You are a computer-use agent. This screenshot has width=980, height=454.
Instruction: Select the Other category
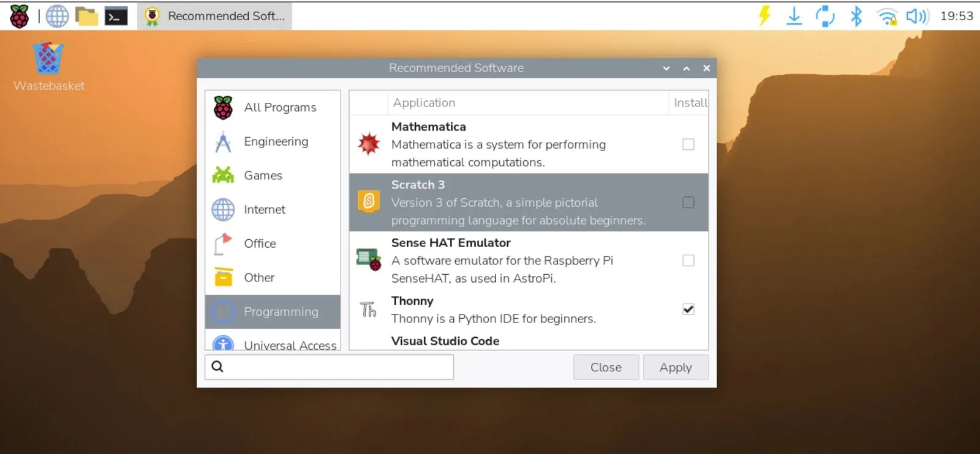tap(273, 278)
